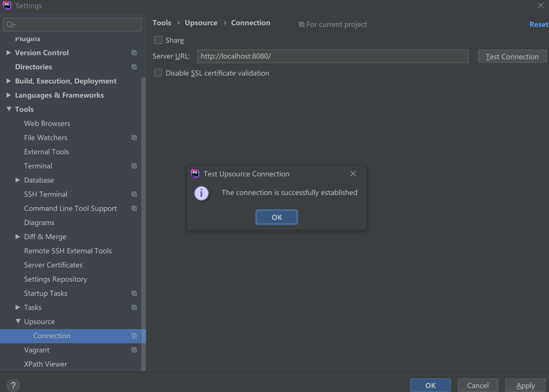The height and width of the screenshot is (392, 549).
Task: Open help with the question mark button
Action: coord(13,385)
